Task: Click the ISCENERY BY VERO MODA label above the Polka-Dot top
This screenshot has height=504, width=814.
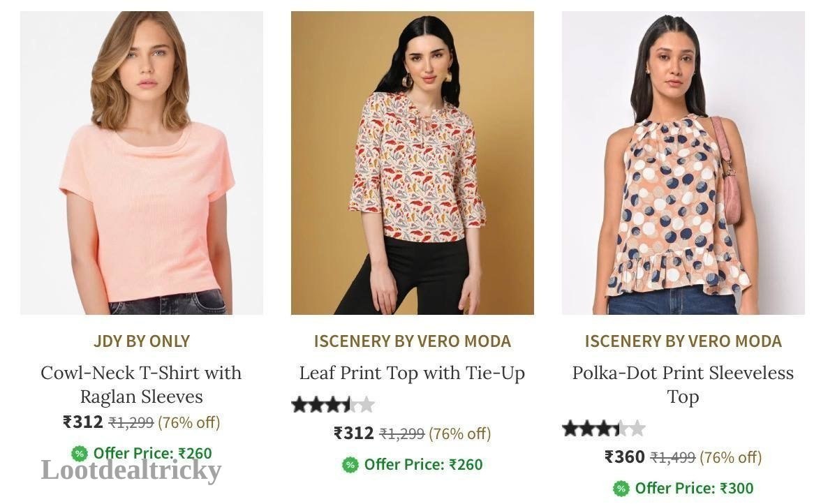Action: coord(683,341)
